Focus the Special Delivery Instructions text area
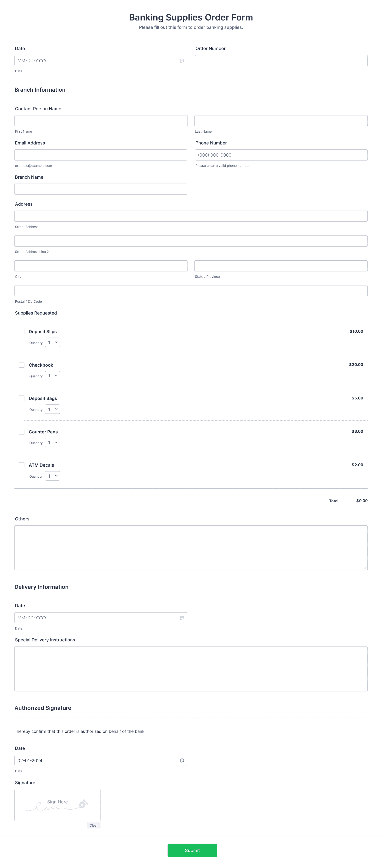This screenshot has width=382, height=868. click(191, 669)
